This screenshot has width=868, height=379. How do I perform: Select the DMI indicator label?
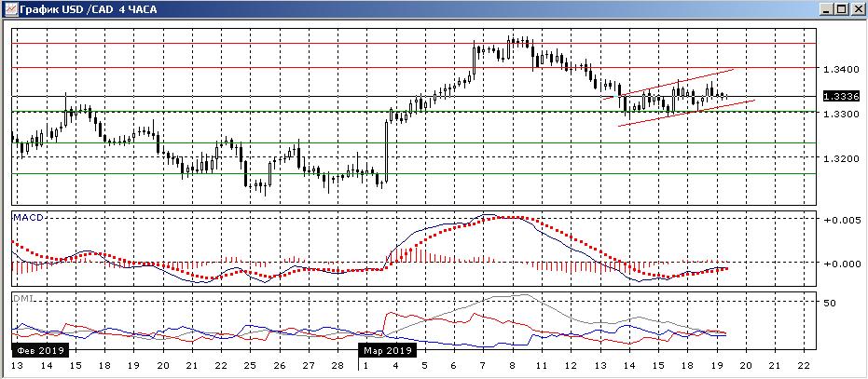pyautogui.click(x=22, y=299)
